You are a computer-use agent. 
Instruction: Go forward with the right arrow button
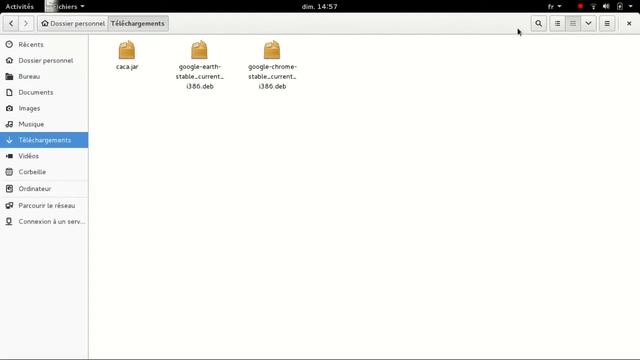(x=26, y=24)
